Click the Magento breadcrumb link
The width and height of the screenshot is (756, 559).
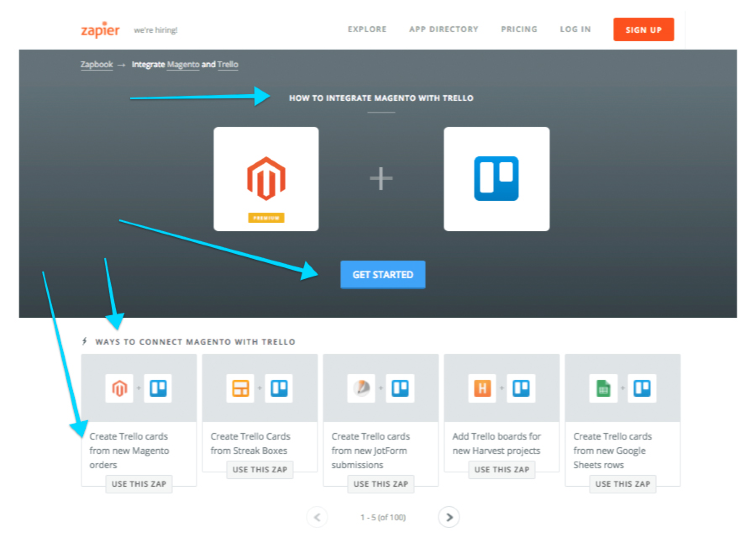point(183,64)
